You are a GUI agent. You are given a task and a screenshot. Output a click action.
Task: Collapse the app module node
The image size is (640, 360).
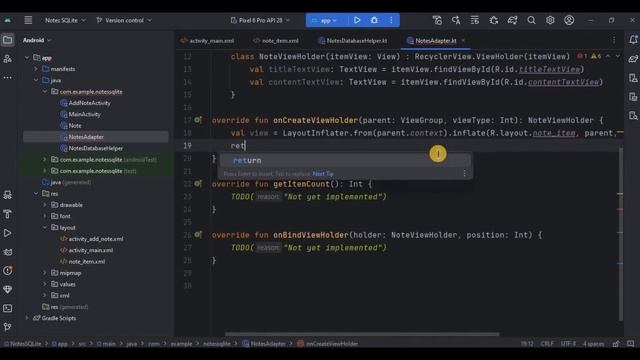coord(27,58)
